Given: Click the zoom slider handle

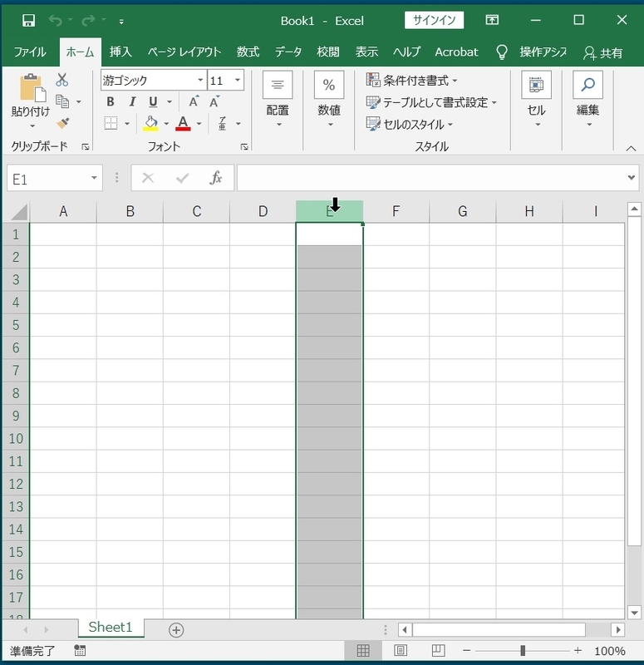Looking at the screenshot, I should click(523, 650).
